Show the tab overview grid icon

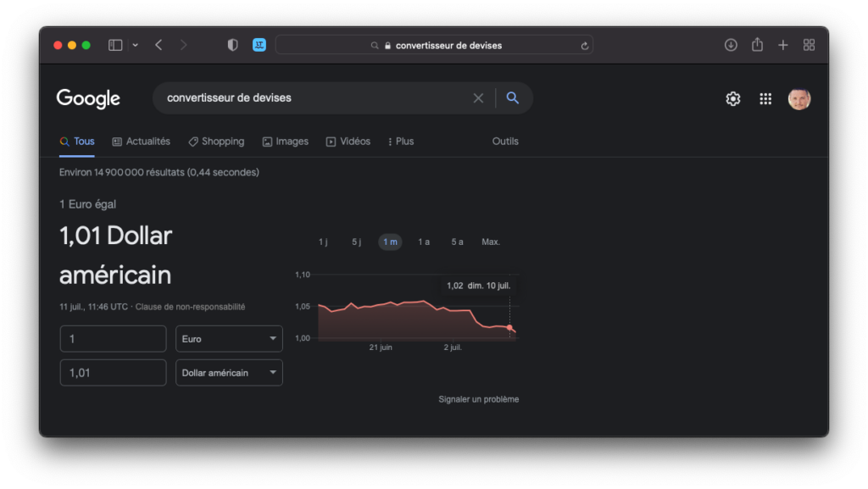click(x=809, y=46)
